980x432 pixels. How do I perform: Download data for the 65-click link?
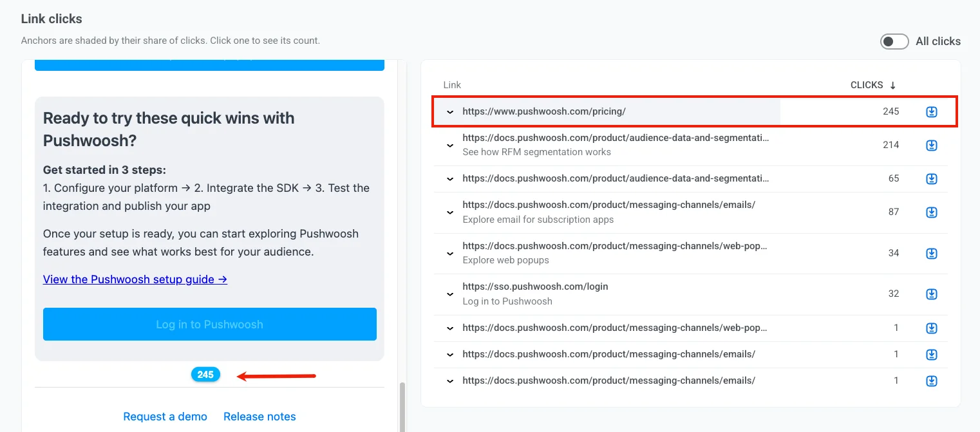(931, 178)
